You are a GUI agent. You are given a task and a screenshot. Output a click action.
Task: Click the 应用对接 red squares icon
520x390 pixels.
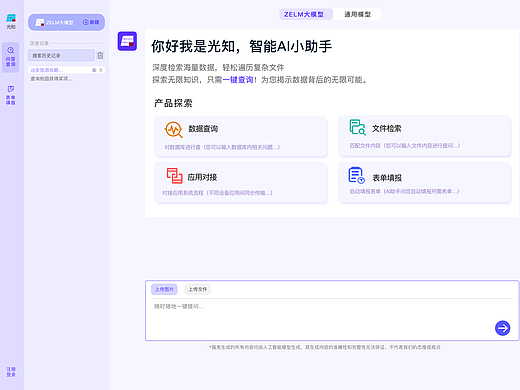[x=175, y=176]
